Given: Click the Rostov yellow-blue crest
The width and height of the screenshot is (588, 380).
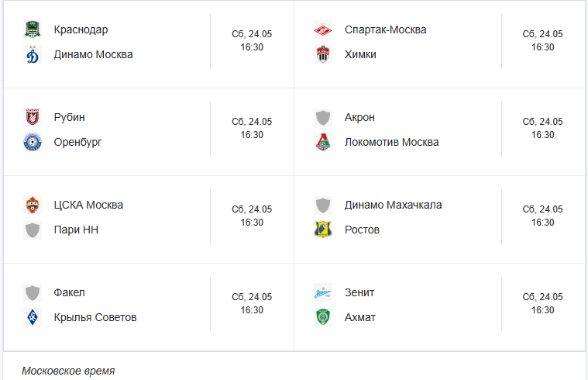Looking at the screenshot, I should point(323,230).
